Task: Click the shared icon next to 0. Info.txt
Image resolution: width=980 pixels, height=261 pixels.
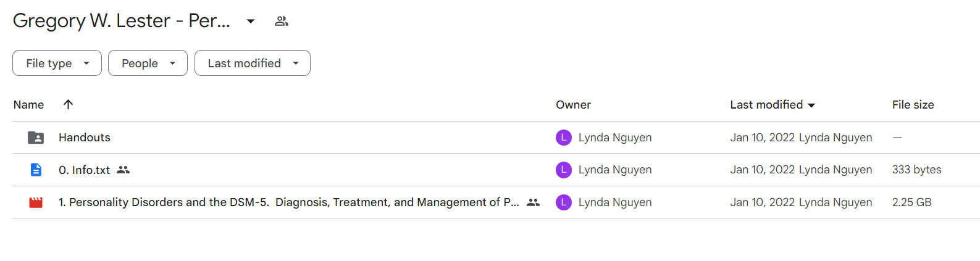Action: point(124,170)
